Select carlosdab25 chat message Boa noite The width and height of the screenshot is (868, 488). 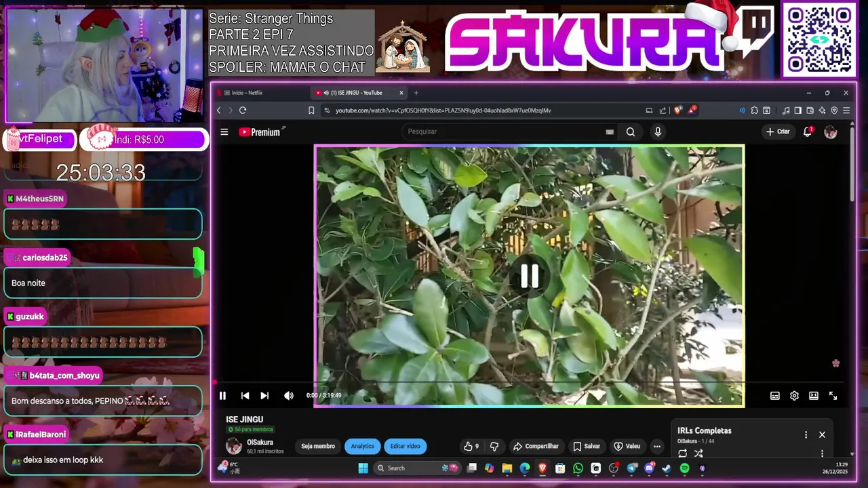[x=102, y=283]
